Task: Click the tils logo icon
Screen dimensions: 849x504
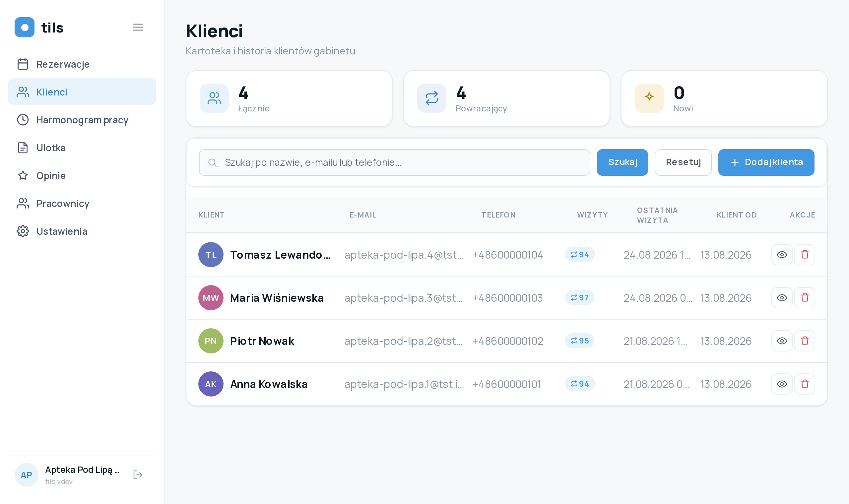Action: 25,27
